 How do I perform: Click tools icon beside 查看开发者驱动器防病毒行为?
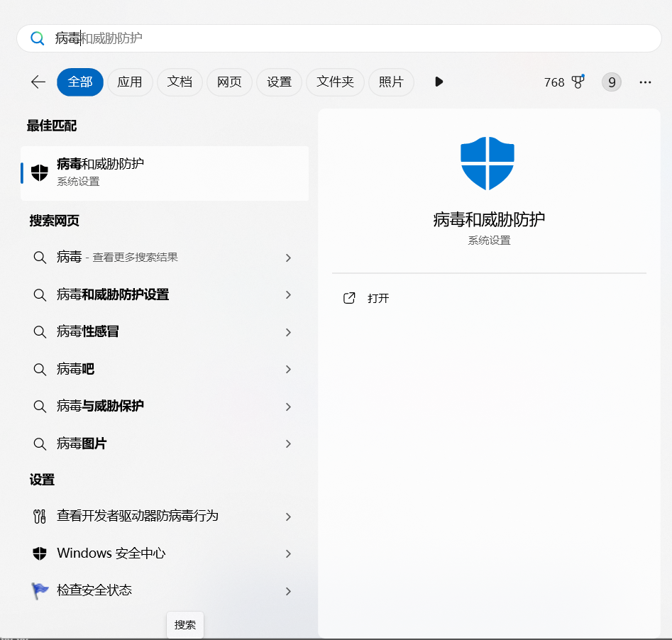coord(40,517)
